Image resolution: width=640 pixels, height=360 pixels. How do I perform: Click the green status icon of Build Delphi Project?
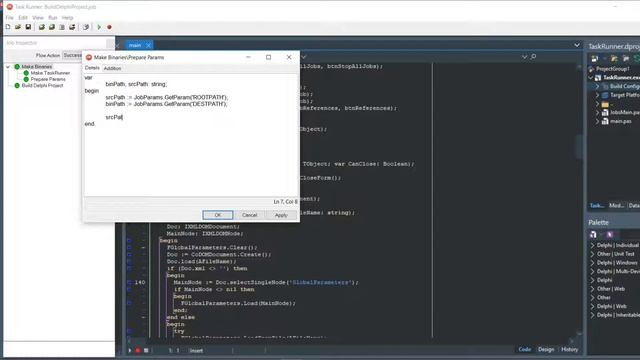(x=17, y=86)
